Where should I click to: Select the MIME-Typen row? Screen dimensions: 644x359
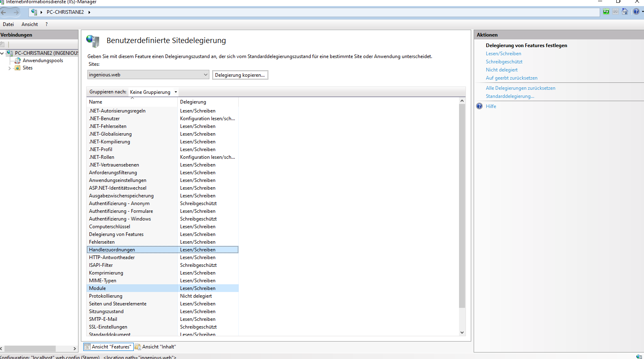point(163,281)
